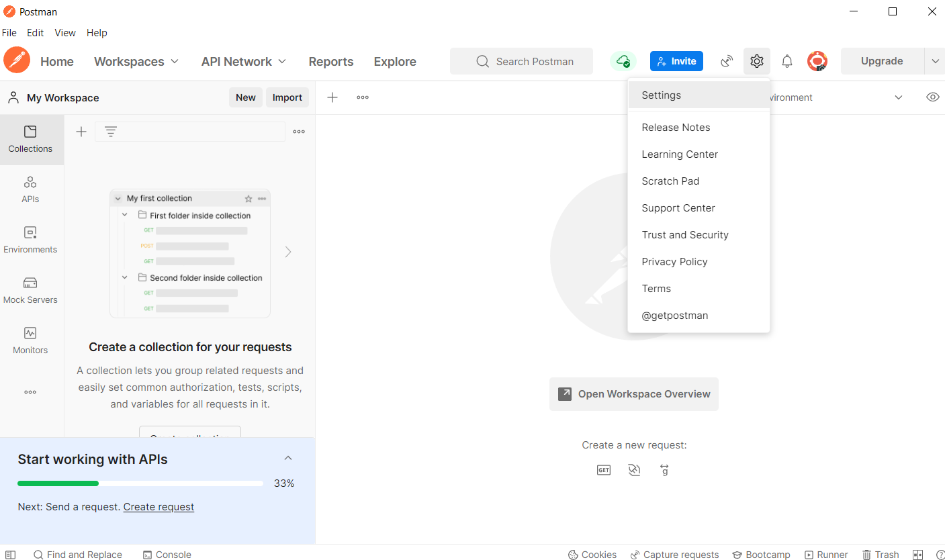Open the notifications bell

[x=787, y=61]
